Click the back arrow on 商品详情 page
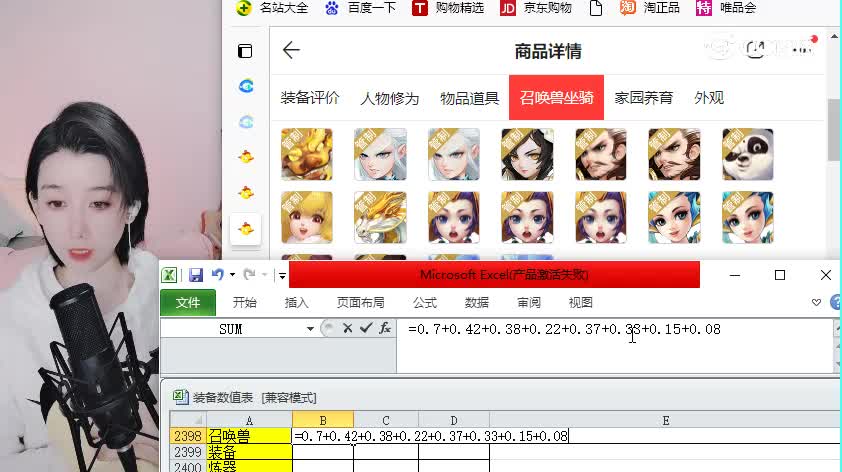Viewport: 842px width, 472px height. click(291, 50)
